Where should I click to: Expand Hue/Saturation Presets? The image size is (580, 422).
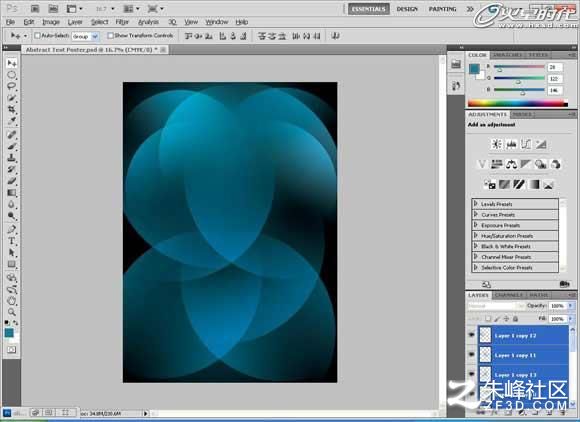tap(476, 236)
